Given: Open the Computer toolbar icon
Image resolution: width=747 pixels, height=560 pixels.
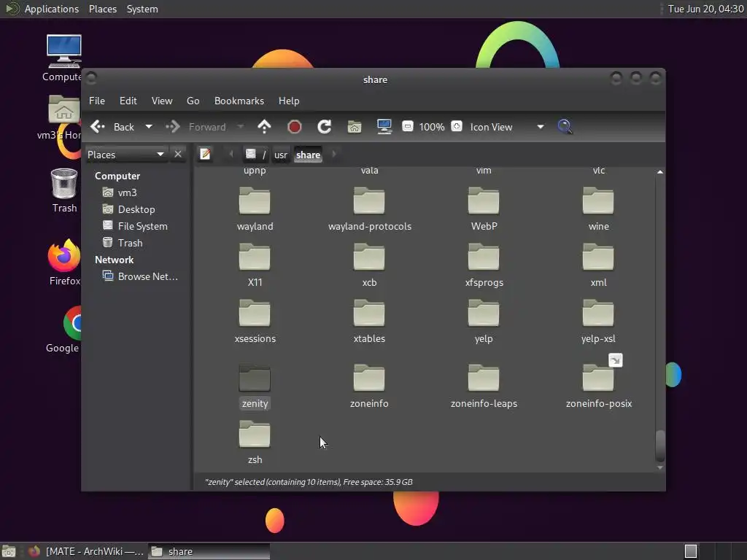Looking at the screenshot, I should click(x=384, y=127).
